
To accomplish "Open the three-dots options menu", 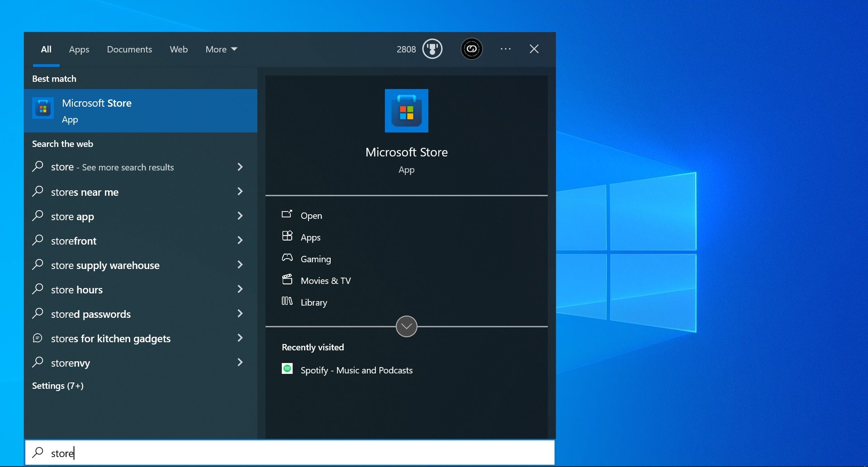I will (x=506, y=49).
